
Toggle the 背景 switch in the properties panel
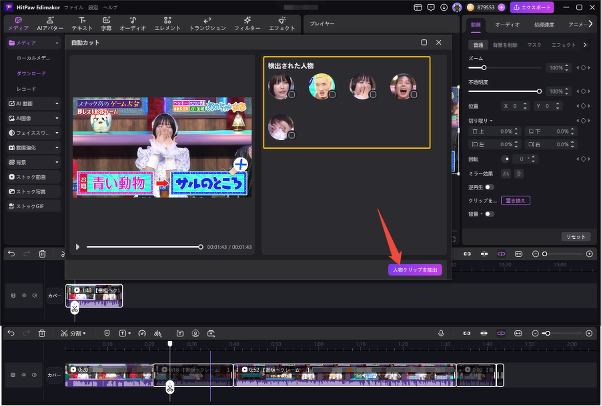(489, 214)
